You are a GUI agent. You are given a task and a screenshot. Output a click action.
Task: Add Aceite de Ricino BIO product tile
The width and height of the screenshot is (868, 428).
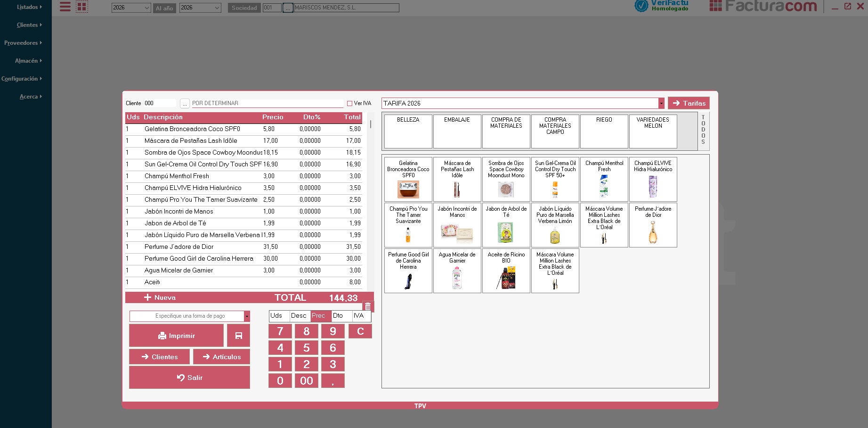506,271
